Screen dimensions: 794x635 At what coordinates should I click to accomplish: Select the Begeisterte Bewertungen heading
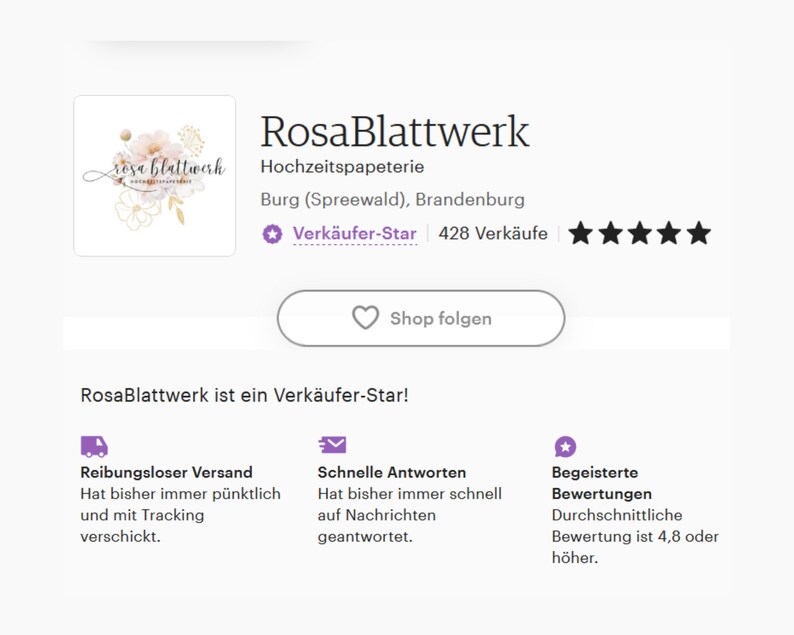[x=602, y=483]
